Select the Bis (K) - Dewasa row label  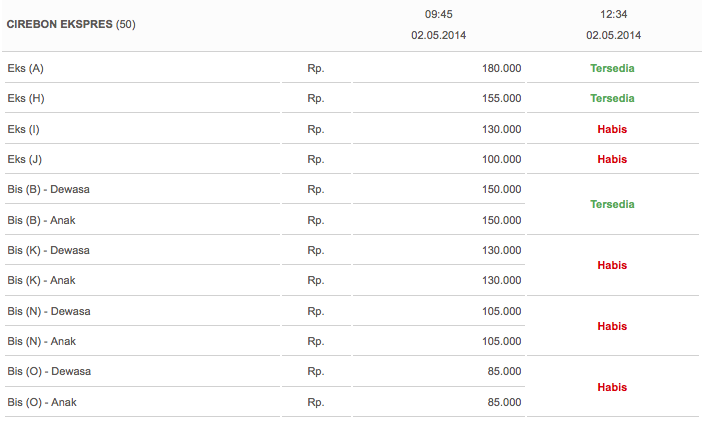tap(49, 250)
